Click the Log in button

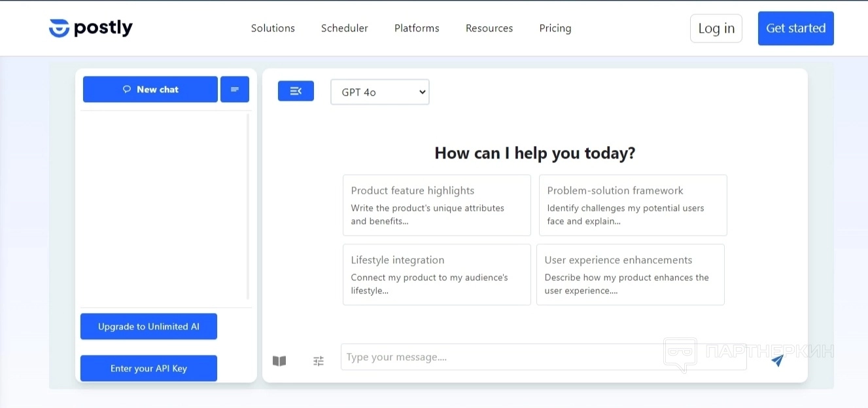[716, 28]
